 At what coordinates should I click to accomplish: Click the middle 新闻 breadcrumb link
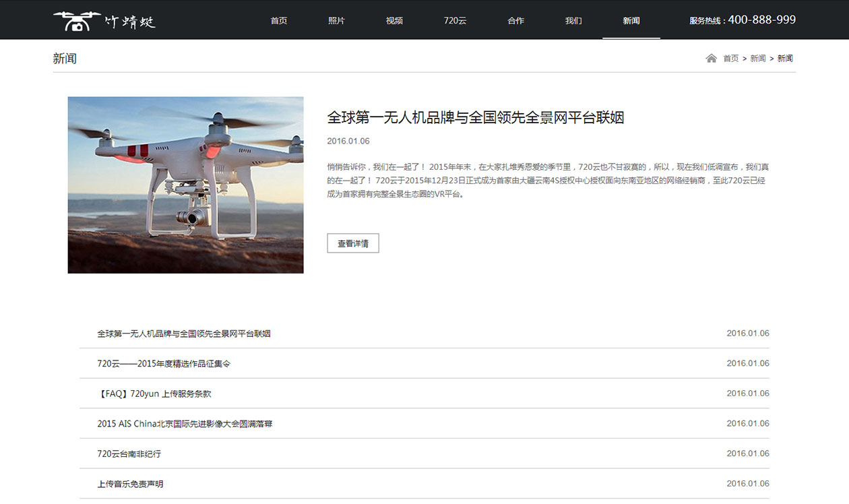click(758, 59)
